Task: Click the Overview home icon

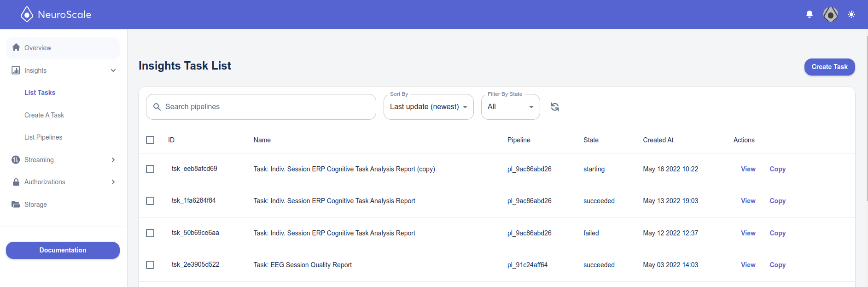Action: (16, 47)
